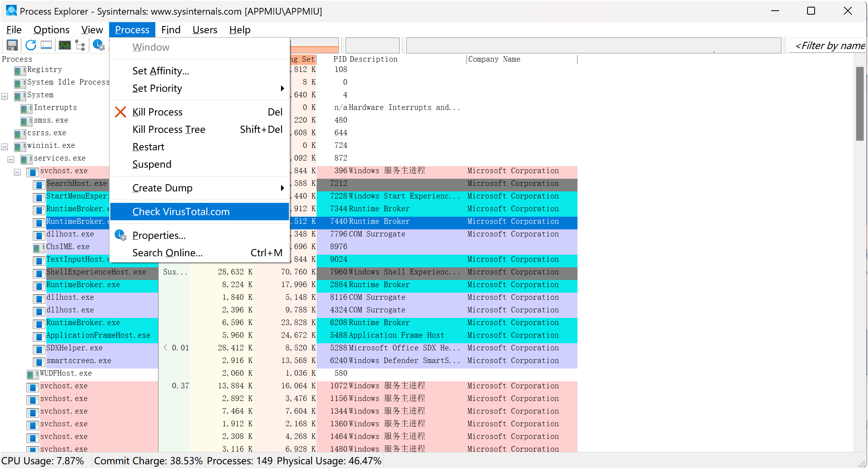
Task: Collapse the System tree node
Action: (5, 96)
